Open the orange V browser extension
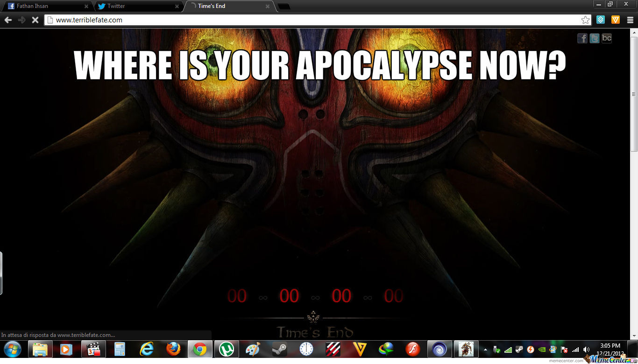 (616, 20)
